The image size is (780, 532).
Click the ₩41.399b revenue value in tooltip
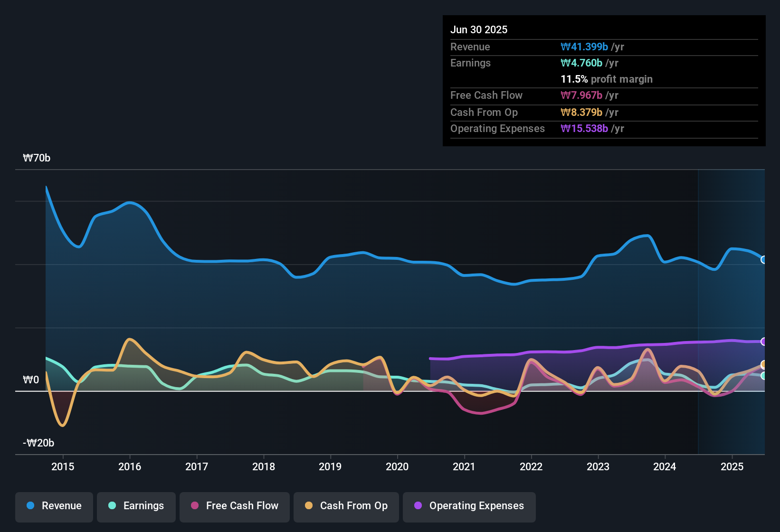(x=584, y=47)
